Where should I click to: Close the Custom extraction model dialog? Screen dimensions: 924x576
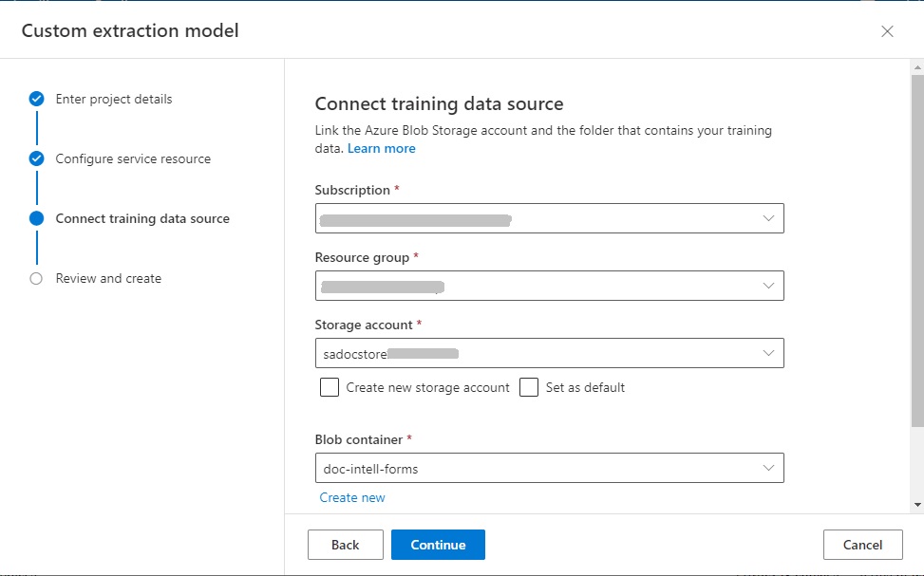pyautogui.click(x=887, y=31)
